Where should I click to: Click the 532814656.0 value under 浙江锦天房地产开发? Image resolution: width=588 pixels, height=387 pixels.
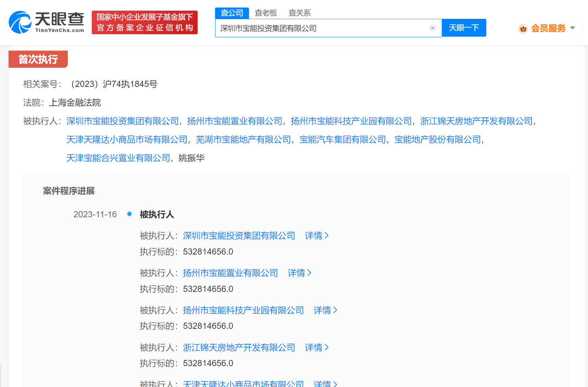click(x=208, y=363)
